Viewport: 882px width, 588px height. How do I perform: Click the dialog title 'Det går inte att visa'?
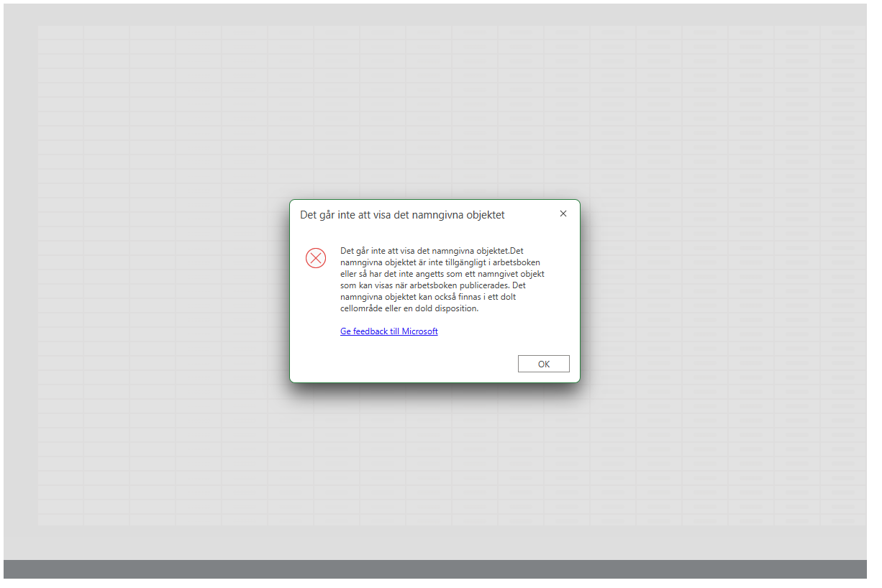pos(402,214)
